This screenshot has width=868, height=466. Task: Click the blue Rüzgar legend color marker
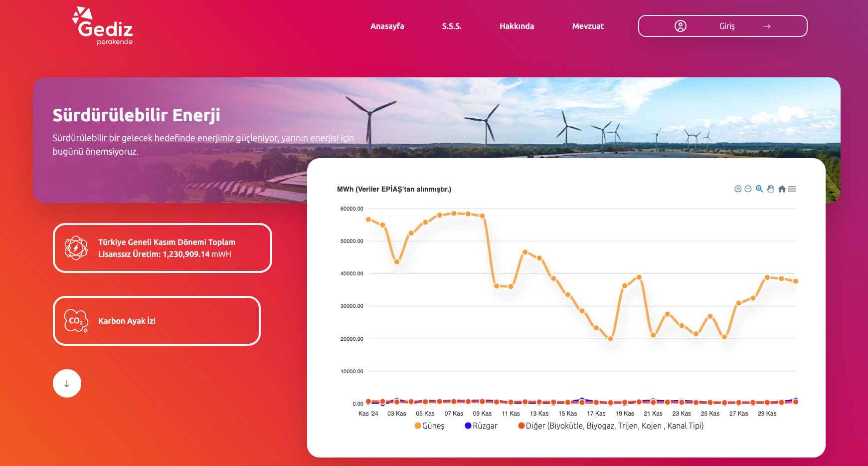tap(468, 426)
